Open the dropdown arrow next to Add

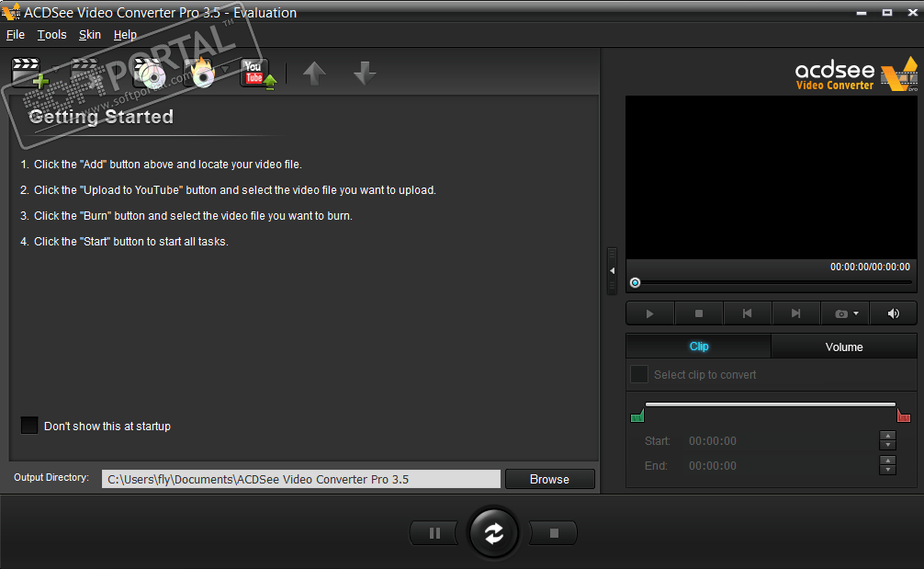pos(54,70)
